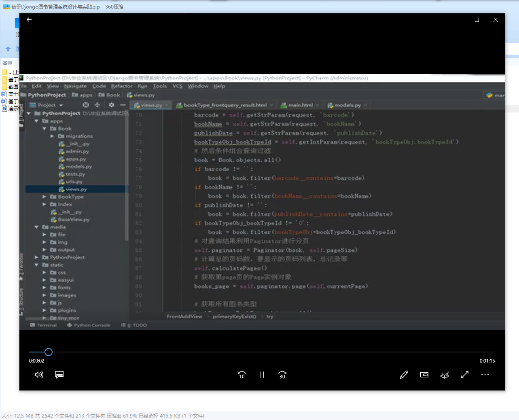Click the blue up arrow in 360压缩
This screenshot has height=420, width=519.
click(x=8, y=49)
